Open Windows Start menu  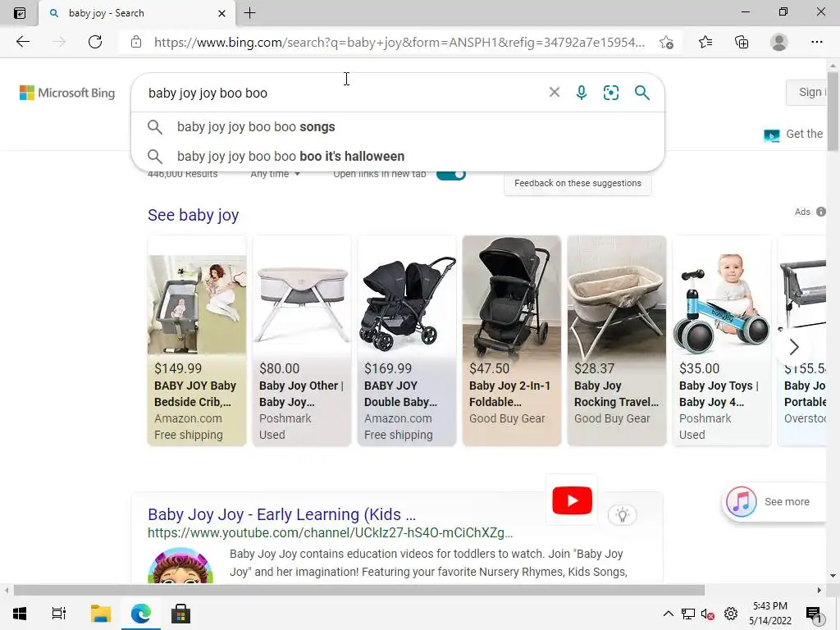click(x=20, y=614)
